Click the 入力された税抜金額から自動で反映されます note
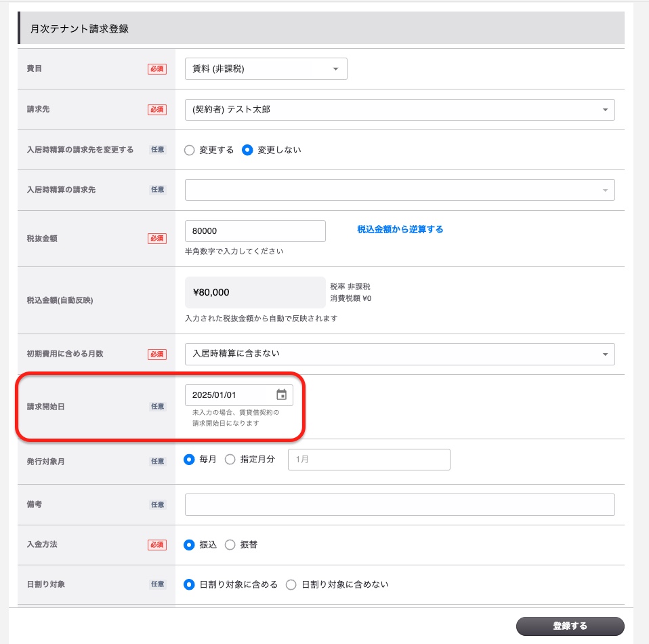Image resolution: width=649 pixels, height=644 pixels. coord(261,319)
